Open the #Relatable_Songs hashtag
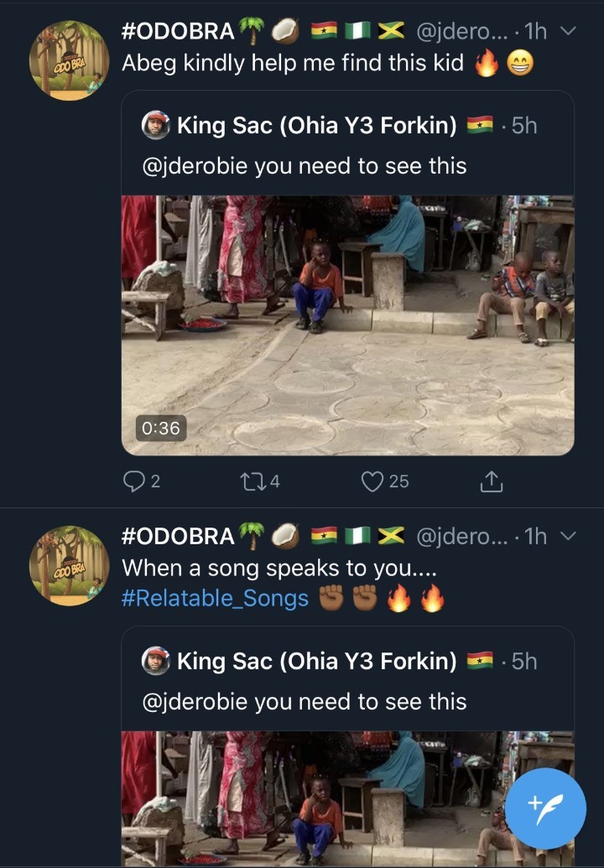 click(x=215, y=599)
